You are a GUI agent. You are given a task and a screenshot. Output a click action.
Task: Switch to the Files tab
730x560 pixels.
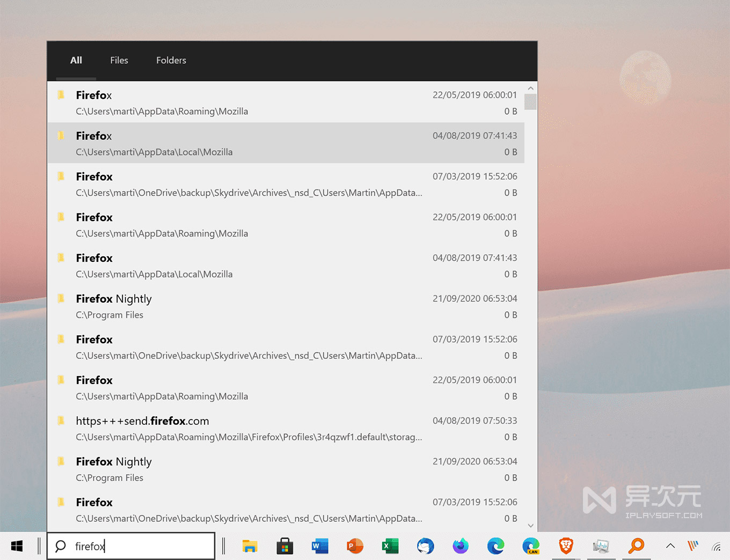point(119,60)
